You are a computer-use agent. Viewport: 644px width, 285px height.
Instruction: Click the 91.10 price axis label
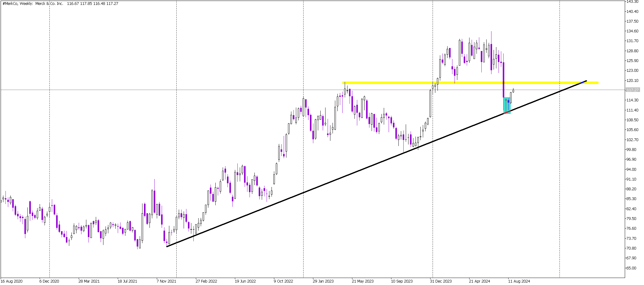(x=631, y=179)
